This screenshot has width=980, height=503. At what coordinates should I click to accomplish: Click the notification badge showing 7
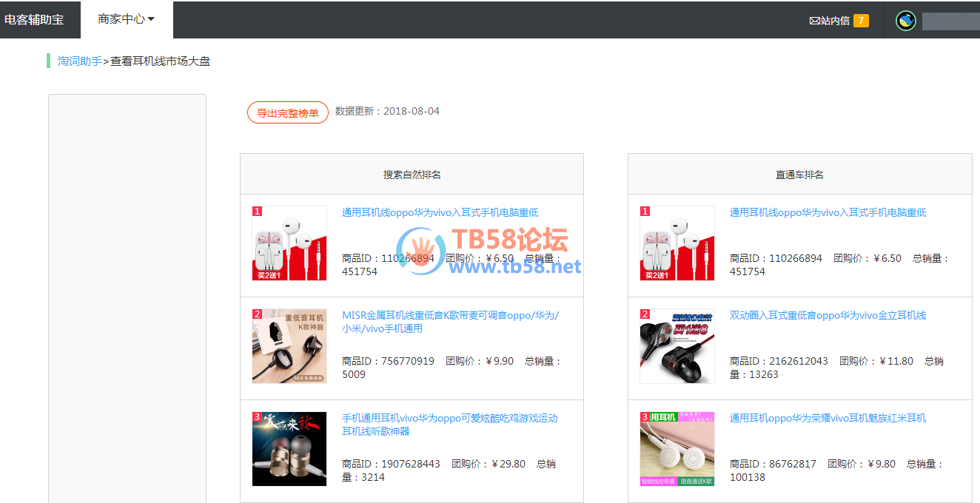click(x=861, y=21)
